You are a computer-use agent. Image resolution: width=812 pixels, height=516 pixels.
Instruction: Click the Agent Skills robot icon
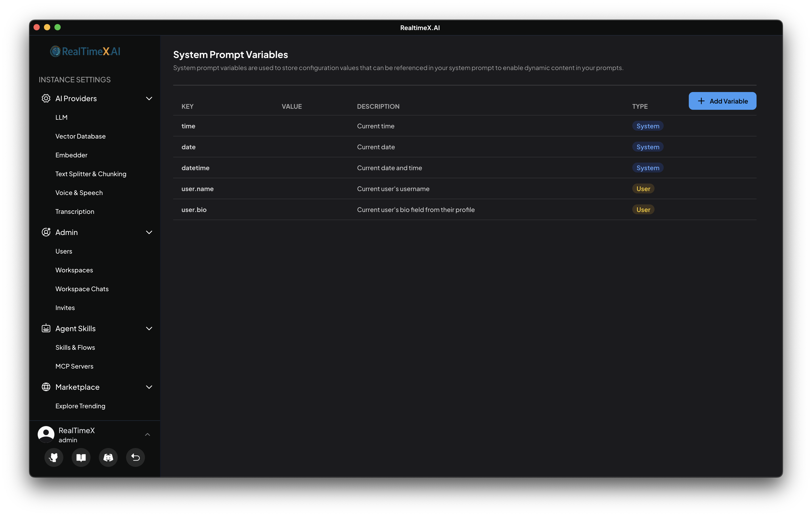(46, 328)
